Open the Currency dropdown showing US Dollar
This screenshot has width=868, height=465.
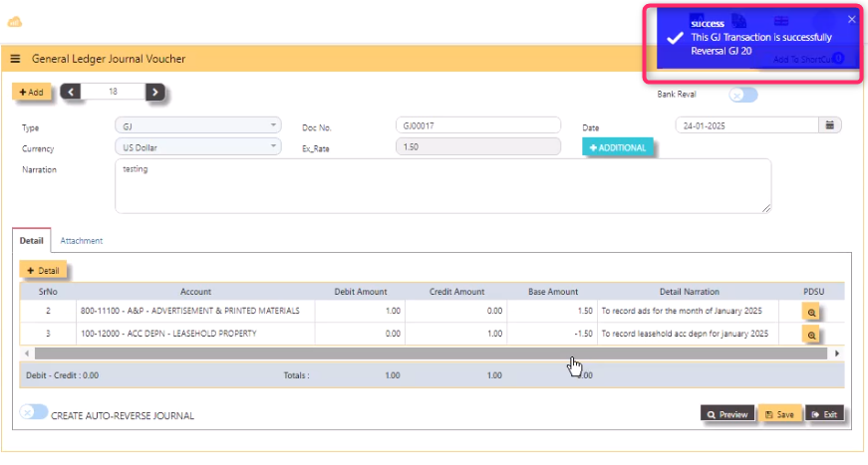point(197,147)
